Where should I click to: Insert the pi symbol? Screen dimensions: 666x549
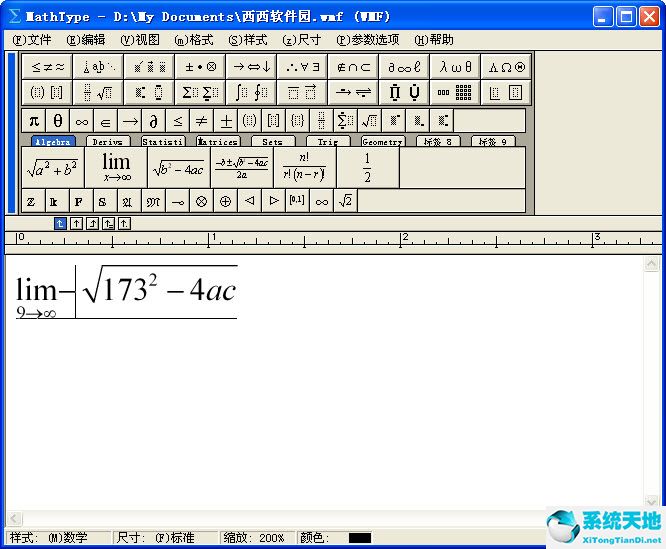[34, 121]
